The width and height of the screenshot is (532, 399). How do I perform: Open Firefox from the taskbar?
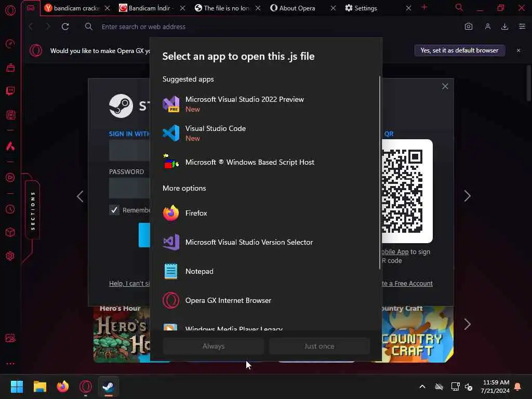pos(63,387)
